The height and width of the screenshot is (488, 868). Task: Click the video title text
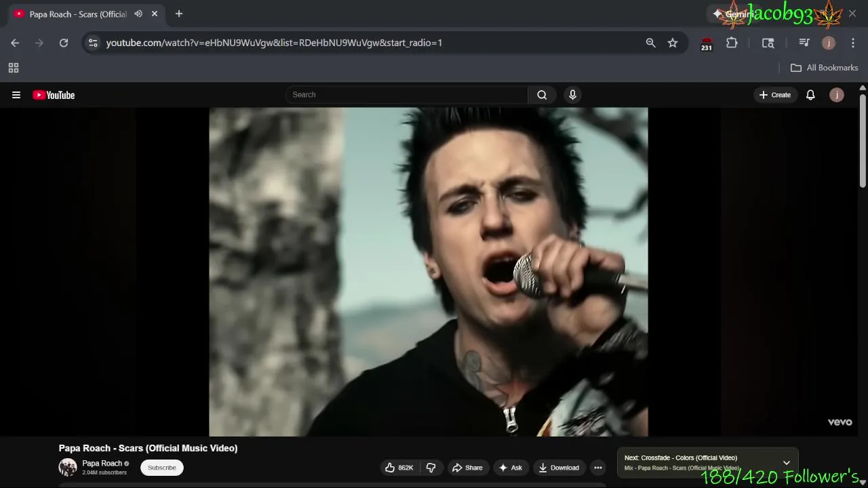pos(148,448)
